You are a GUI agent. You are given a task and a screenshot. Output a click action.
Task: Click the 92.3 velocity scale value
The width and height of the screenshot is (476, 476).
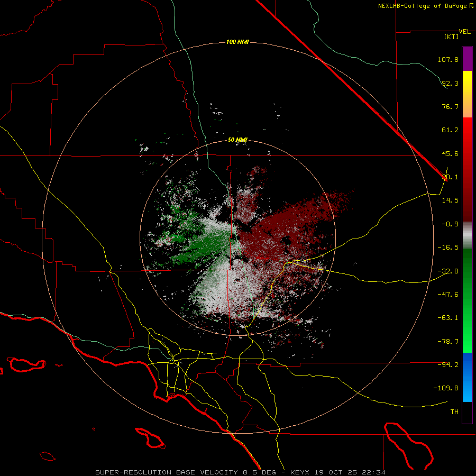[450, 83]
